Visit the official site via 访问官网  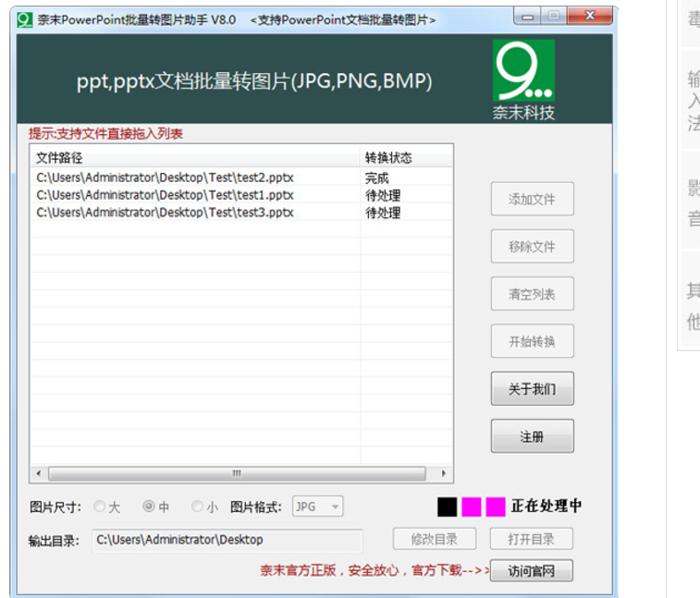pyautogui.click(x=532, y=571)
